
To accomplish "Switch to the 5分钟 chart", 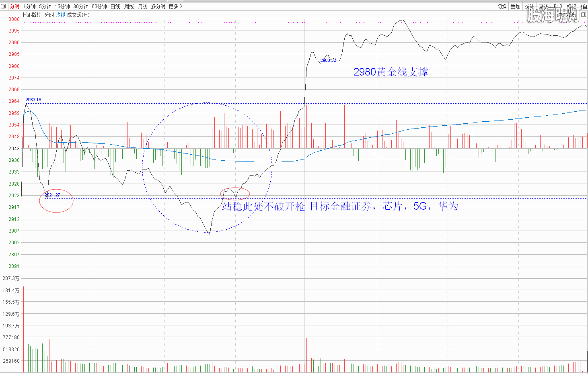I will coord(45,6).
